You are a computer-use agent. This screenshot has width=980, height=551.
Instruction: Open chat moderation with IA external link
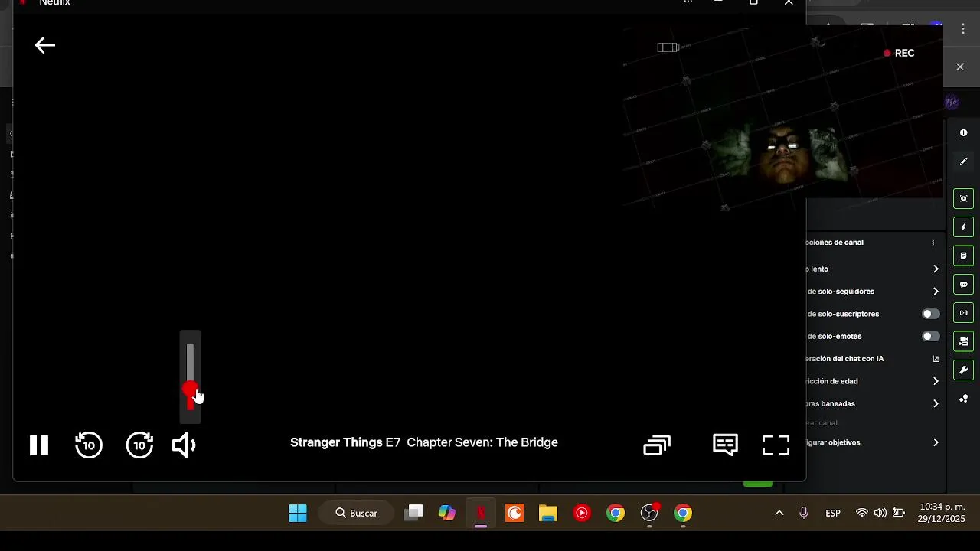click(936, 358)
